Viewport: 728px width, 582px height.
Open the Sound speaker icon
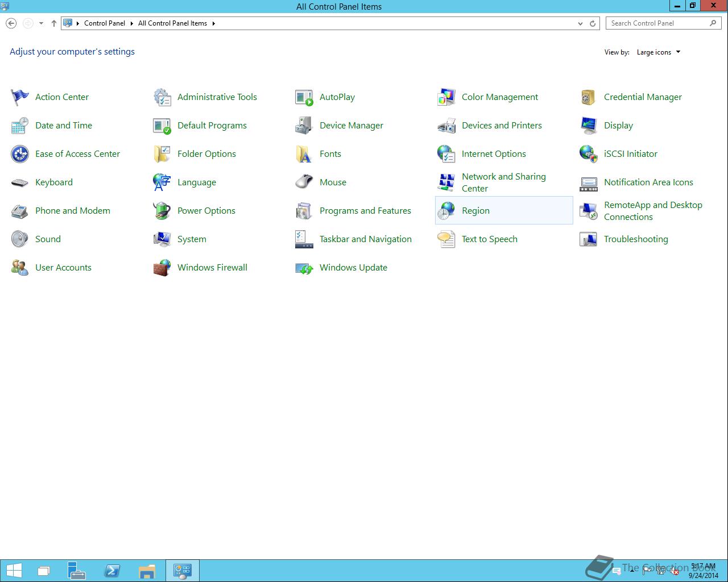[20, 239]
